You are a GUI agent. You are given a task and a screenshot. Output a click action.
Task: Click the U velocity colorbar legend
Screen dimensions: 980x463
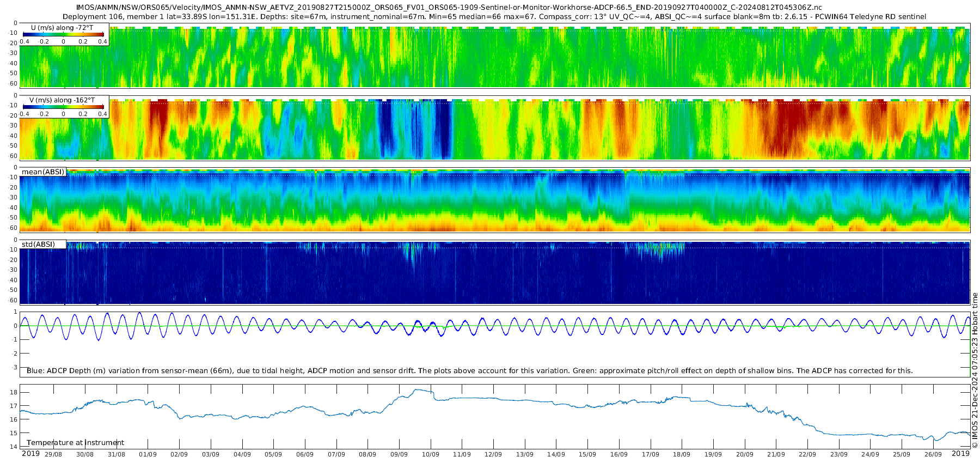(x=63, y=34)
